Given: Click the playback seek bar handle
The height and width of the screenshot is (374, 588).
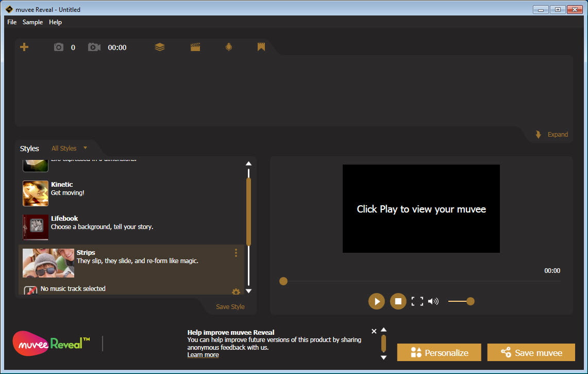Looking at the screenshot, I should pos(283,281).
